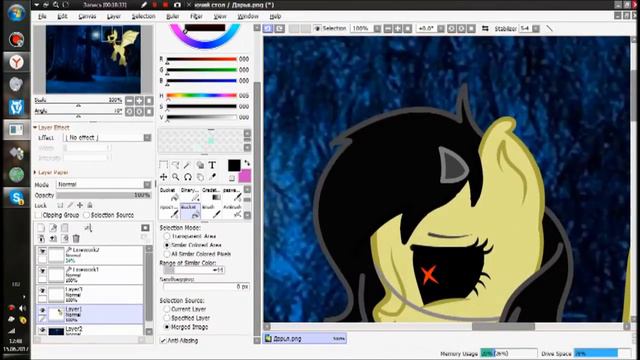Image resolution: width=640 pixels, height=360 pixels.
Task: Expand the Layer Paper section
Action: pos(36,173)
